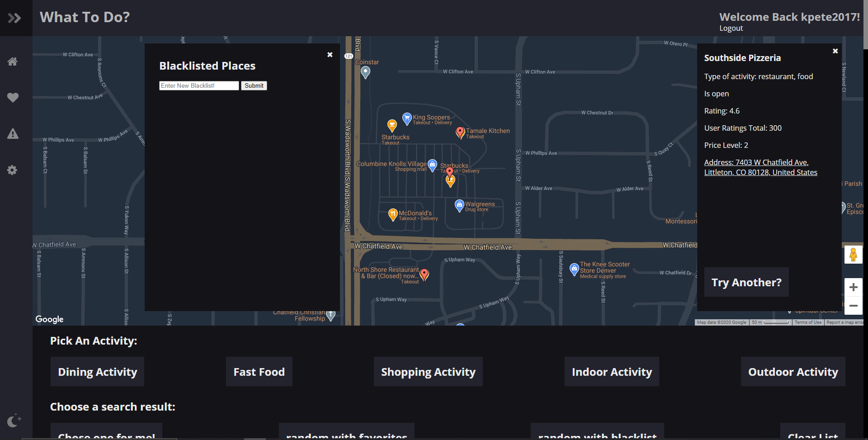Zoom in the map with plus button

[854, 287]
